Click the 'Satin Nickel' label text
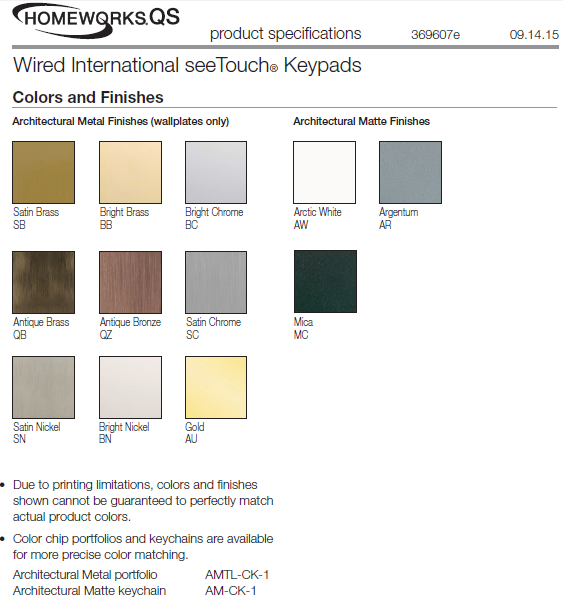Image resolution: width=563 pixels, height=604 pixels. 37,427
